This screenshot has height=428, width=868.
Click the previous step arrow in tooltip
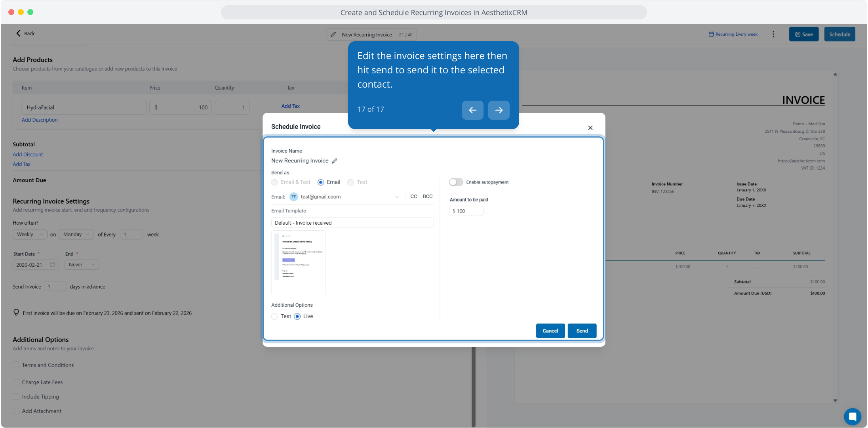(472, 110)
